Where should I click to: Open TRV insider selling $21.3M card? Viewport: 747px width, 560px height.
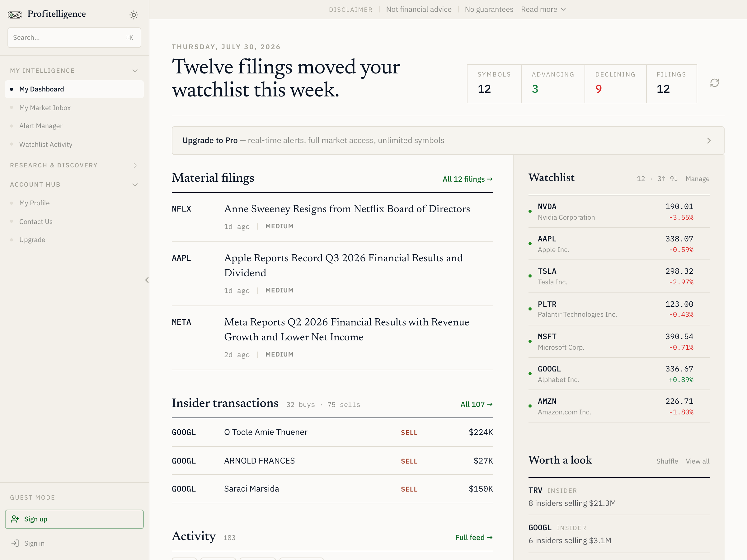click(619, 497)
